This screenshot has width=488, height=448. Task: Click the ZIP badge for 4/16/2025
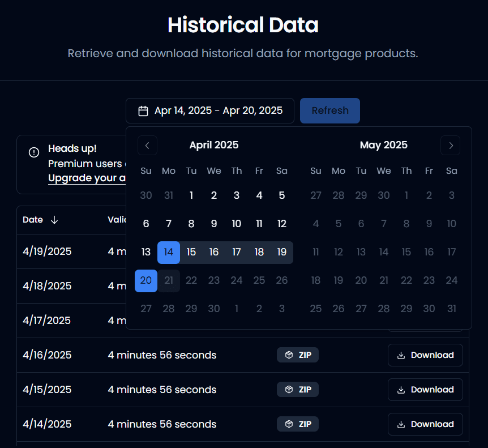pyautogui.click(x=298, y=355)
